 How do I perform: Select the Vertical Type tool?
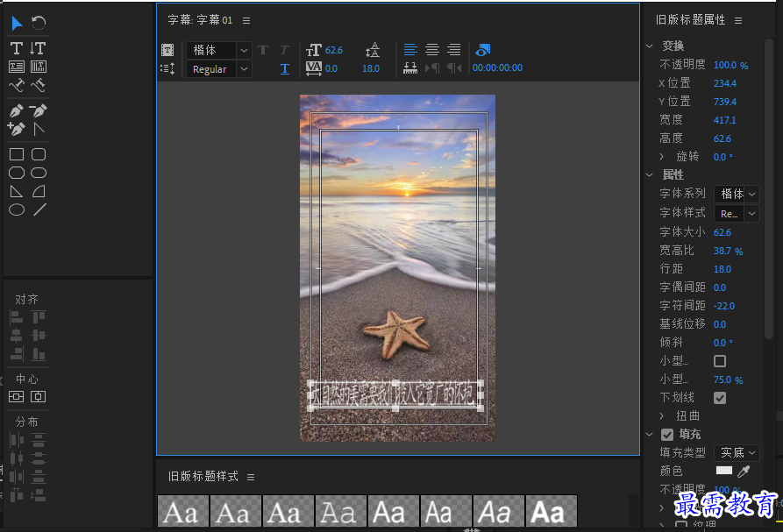(x=38, y=48)
